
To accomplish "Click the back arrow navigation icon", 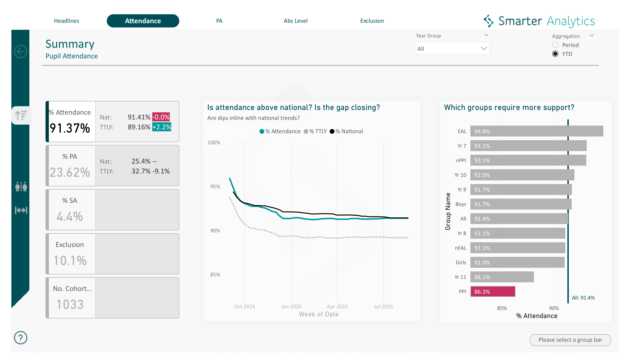I will pyautogui.click(x=21, y=51).
